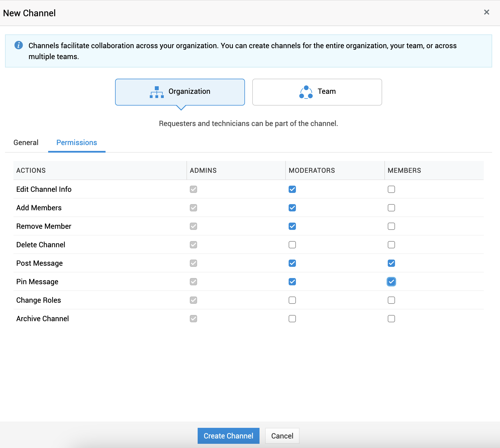Select the Team channel type
The image size is (500, 448).
click(317, 92)
